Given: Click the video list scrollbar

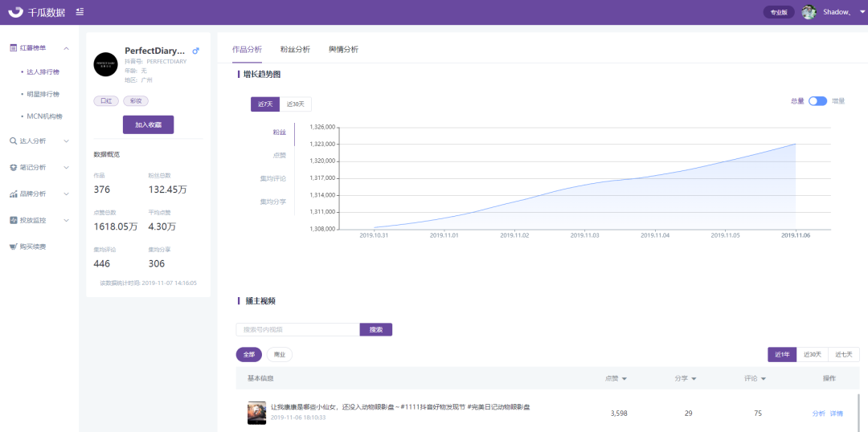Looking at the screenshot, I should [859, 413].
